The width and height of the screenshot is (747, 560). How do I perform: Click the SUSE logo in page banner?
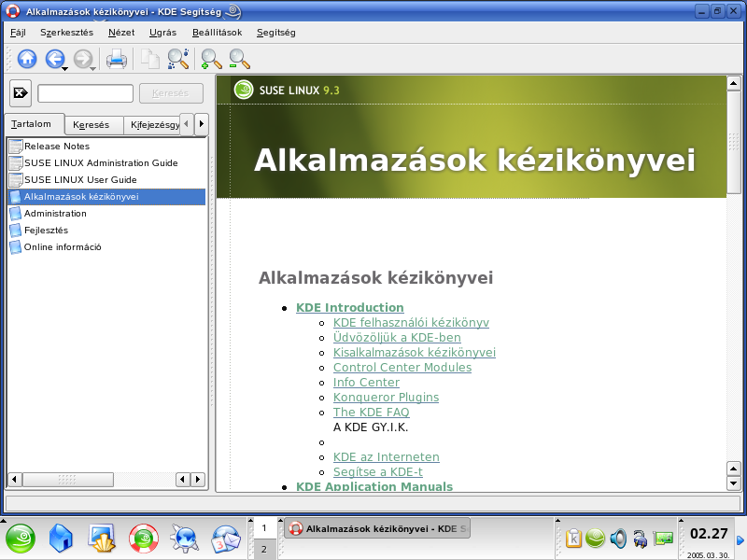(244, 90)
